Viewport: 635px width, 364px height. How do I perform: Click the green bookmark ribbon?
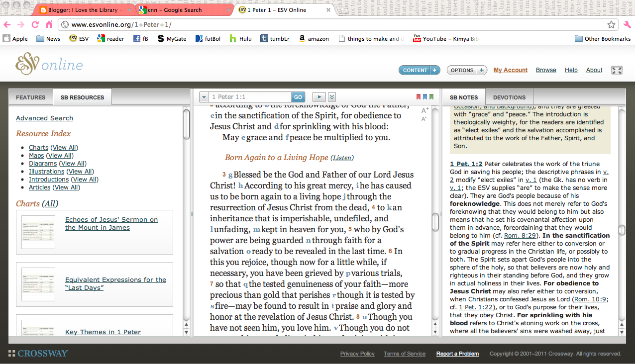click(431, 97)
